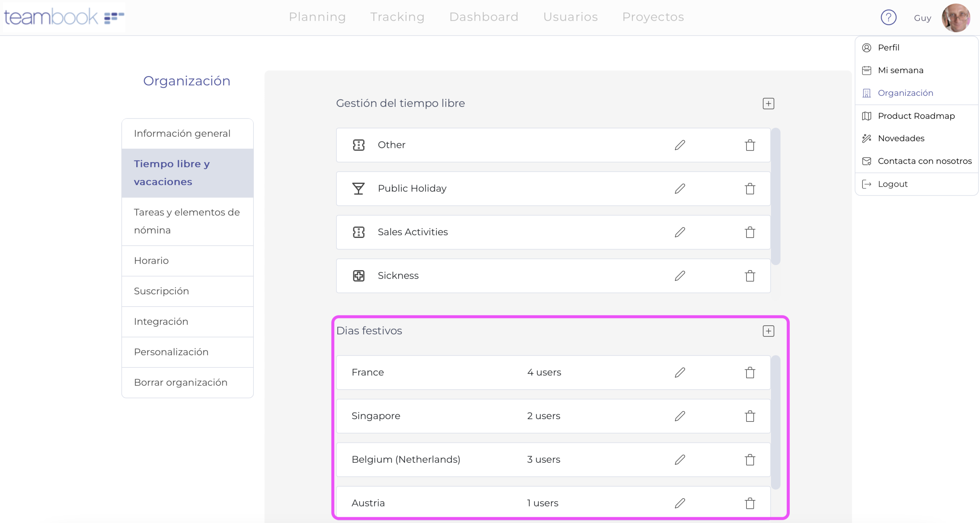Add new Dias festivos calendar plus icon
Image resolution: width=980 pixels, height=523 pixels.
(x=768, y=331)
